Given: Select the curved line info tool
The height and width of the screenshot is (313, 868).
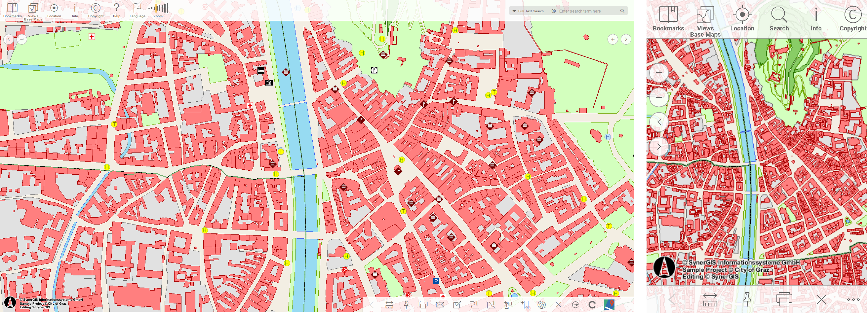Looking at the screenshot, I should [474, 305].
